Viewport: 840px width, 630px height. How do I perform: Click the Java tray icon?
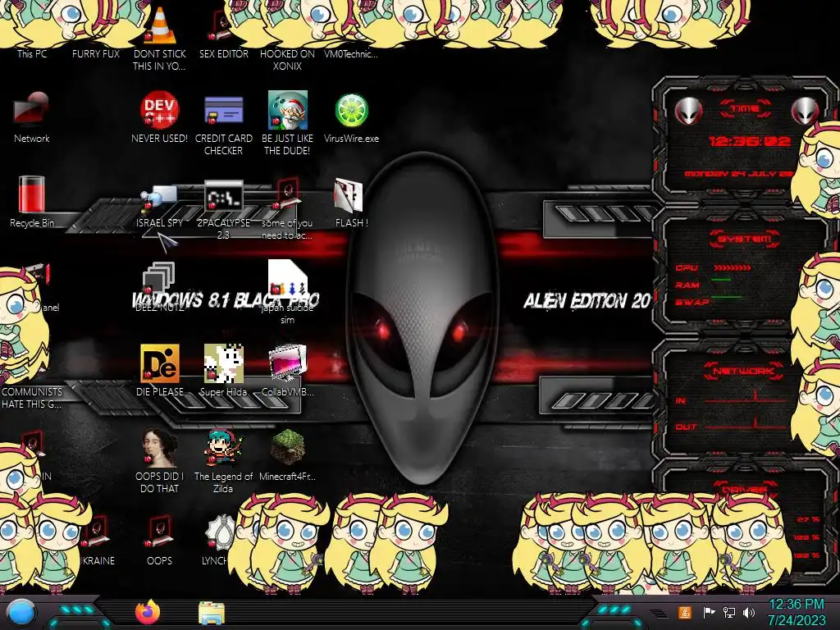[x=684, y=612]
